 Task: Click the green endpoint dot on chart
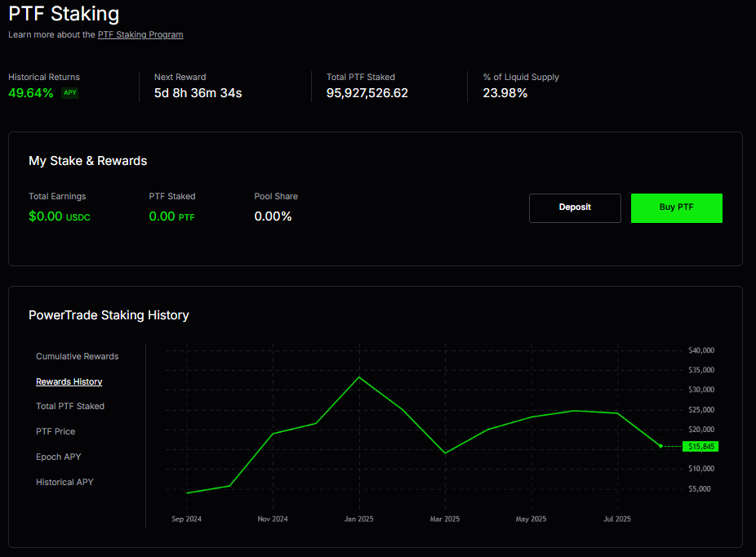[660, 446]
